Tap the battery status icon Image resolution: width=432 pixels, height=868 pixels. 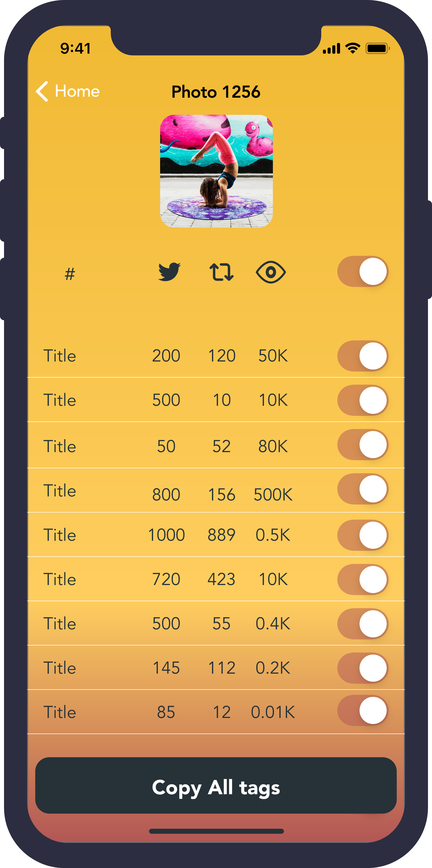coord(377,49)
